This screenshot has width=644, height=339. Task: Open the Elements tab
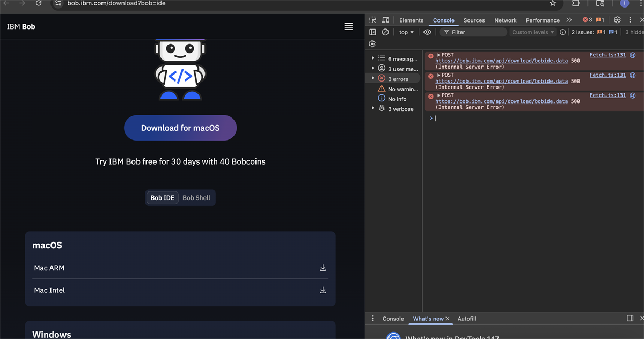tap(412, 20)
